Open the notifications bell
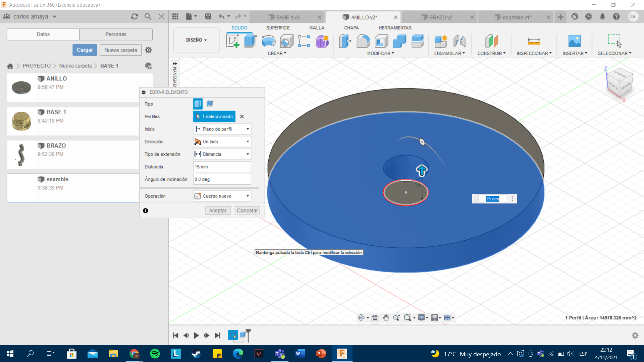The width and height of the screenshot is (644, 362). pos(602,16)
